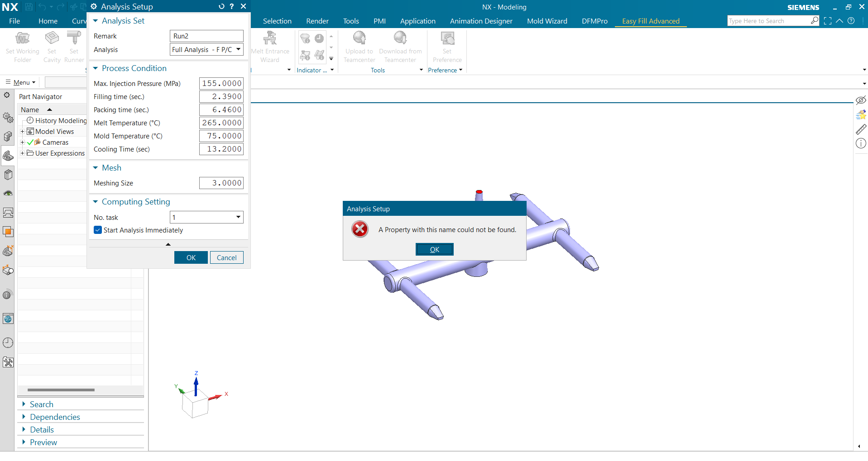Click the Download from Teamcenter icon
868x461 pixels.
coord(400,38)
